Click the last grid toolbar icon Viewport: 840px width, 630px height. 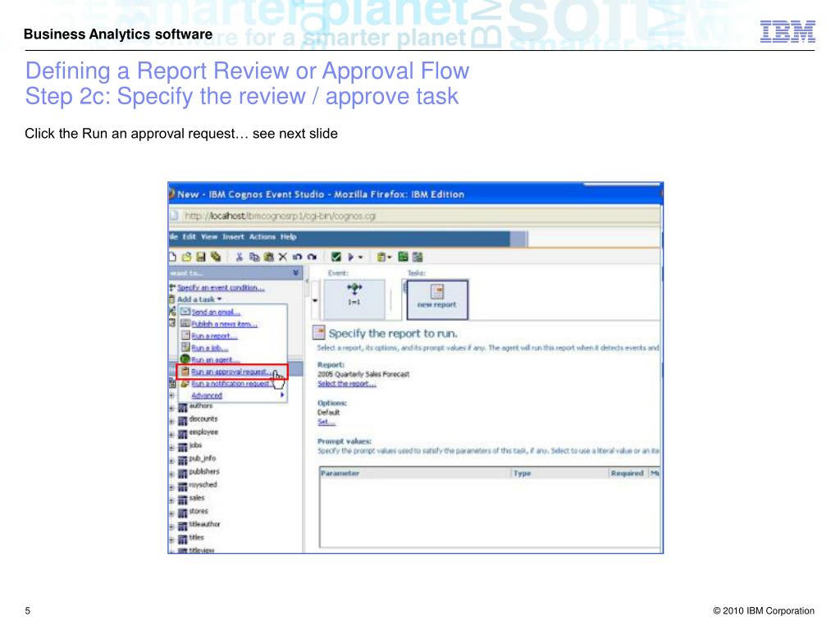coord(418,257)
